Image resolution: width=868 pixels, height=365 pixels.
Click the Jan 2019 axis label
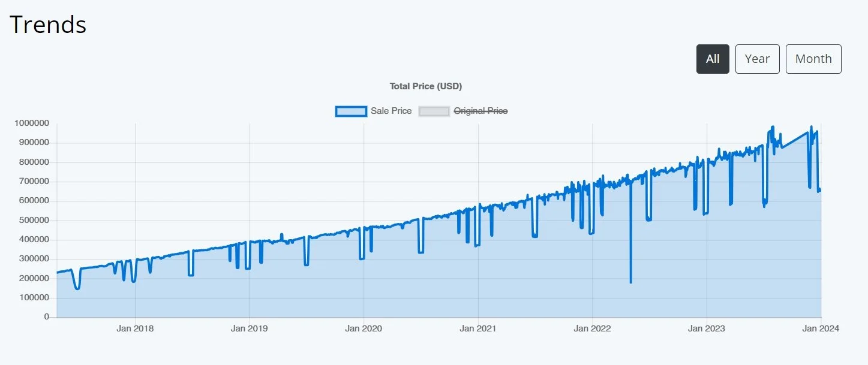[250, 328]
